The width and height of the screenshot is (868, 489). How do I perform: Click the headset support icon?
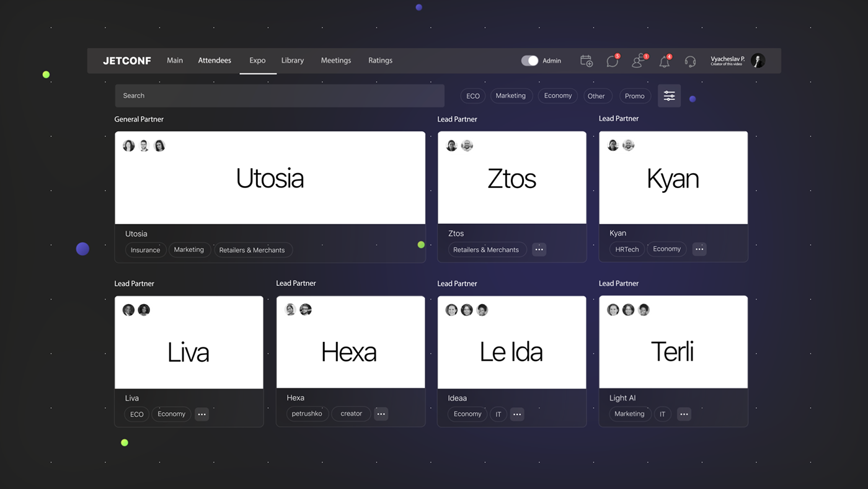click(x=690, y=61)
